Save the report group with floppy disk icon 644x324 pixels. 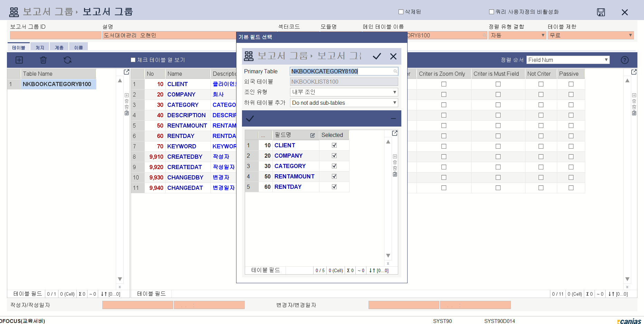[x=601, y=12]
